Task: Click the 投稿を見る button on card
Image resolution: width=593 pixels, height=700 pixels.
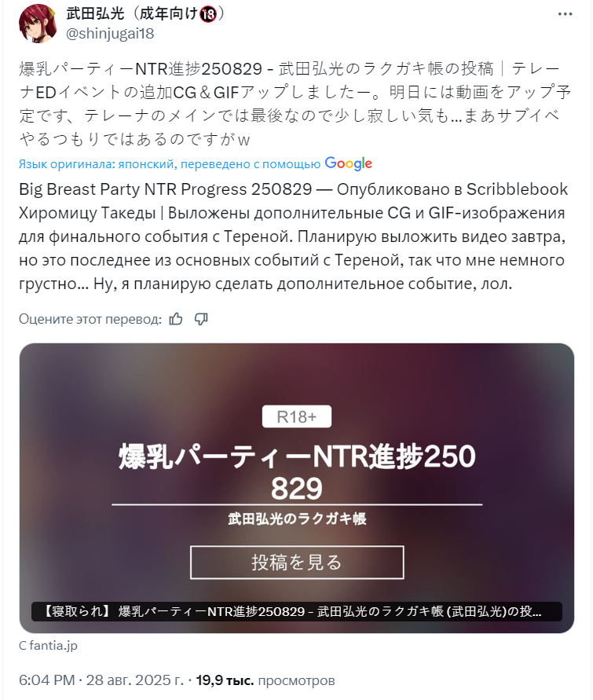Action: tap(297, 563)
